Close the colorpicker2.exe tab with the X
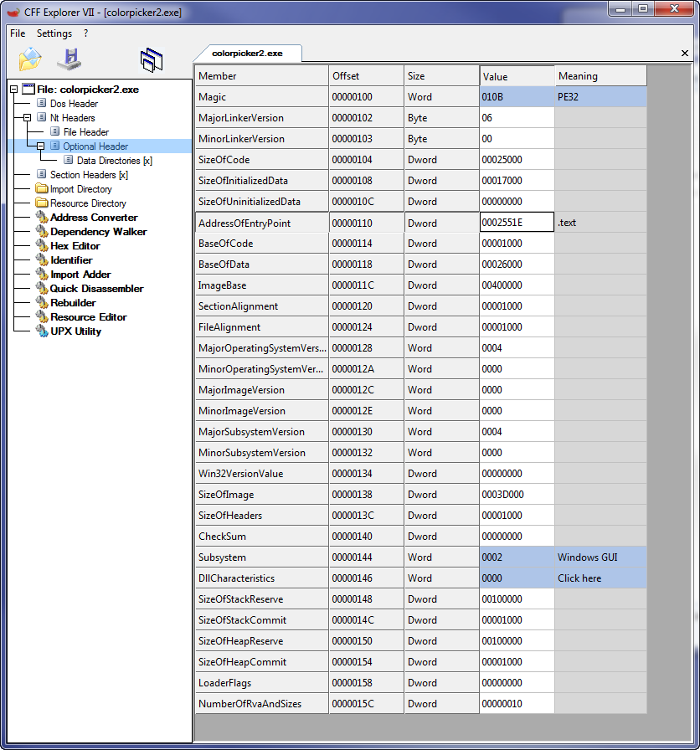 [685, 53]
